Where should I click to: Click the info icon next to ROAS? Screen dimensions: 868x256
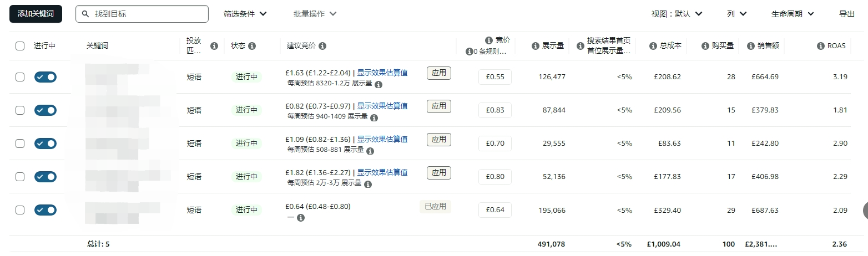pyautogui.click(x=821, y=46)
